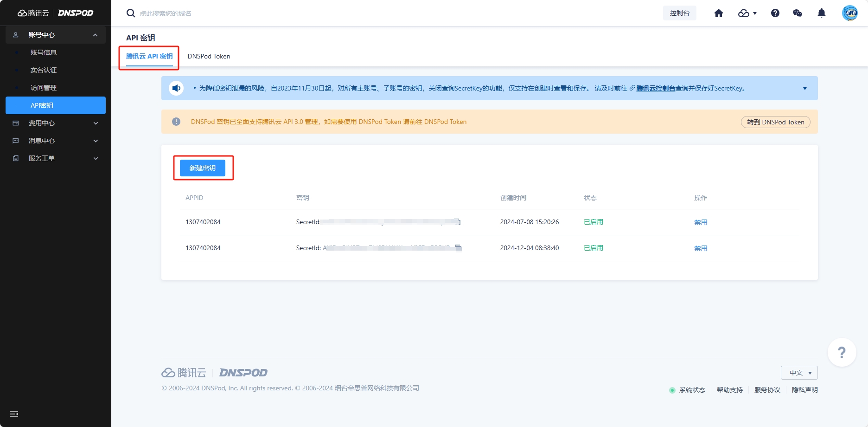The width and height of the screenshot is (868, 427).
Task: Copy the second SecretId with copy icon
Action: [458, 248]
